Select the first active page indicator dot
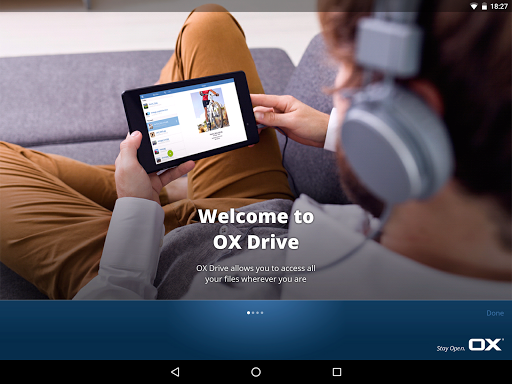The width and height of the screenshot is (512, 384). [248, 313]
